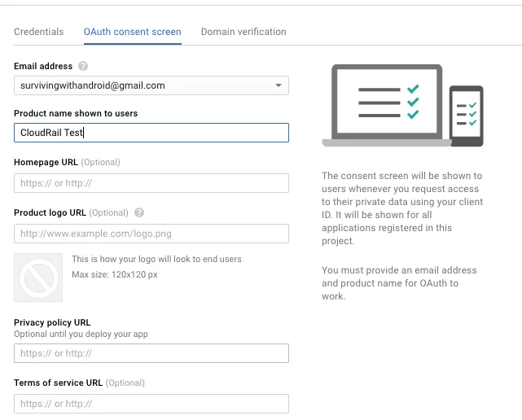Click the 'Terms of service URL' label
This screenshot has width=522, height=420.
59,383
